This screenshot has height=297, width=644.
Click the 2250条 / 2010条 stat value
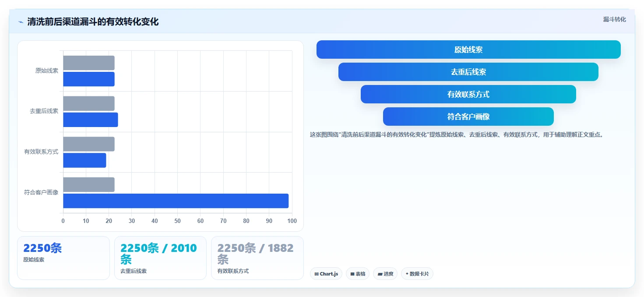[x=158, y=254]
